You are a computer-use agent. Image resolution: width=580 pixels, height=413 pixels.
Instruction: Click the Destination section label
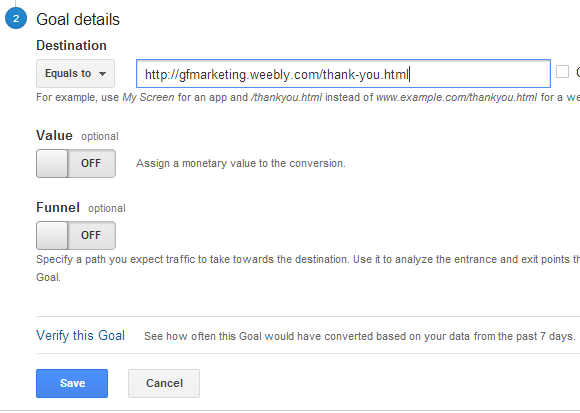71,45
